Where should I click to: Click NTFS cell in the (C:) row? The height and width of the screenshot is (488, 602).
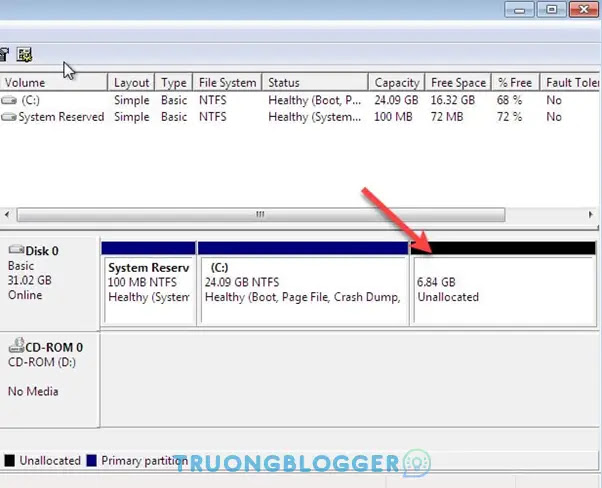(213, 100)
